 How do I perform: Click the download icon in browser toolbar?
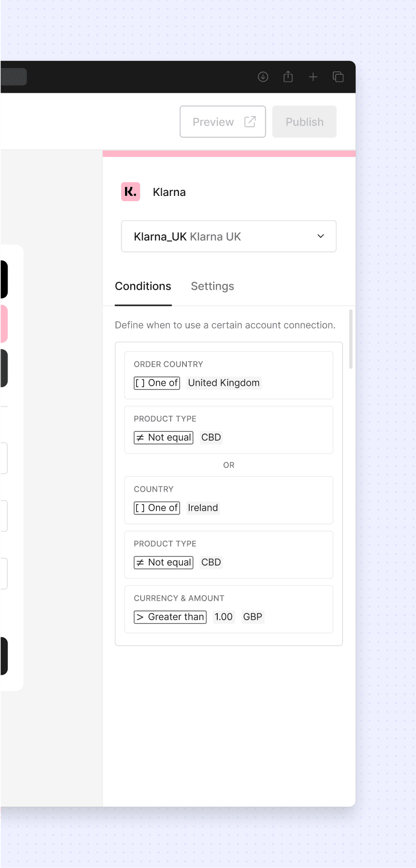point(263,77)
